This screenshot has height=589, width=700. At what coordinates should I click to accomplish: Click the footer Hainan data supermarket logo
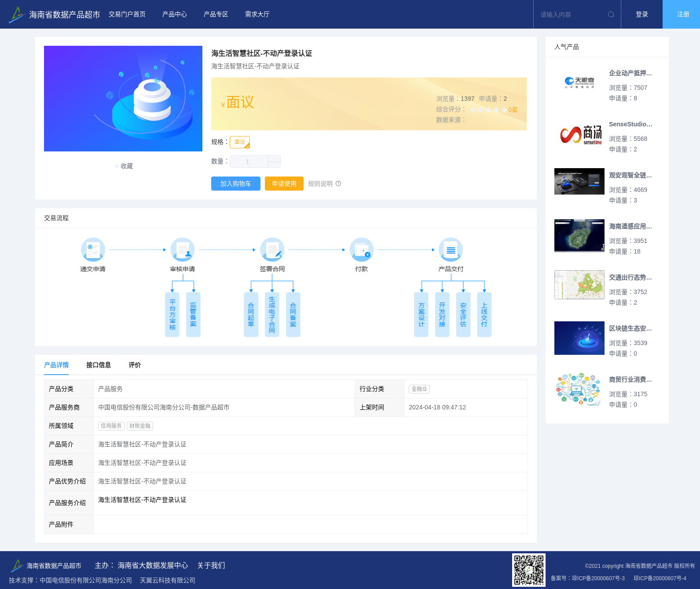(46, 565)
